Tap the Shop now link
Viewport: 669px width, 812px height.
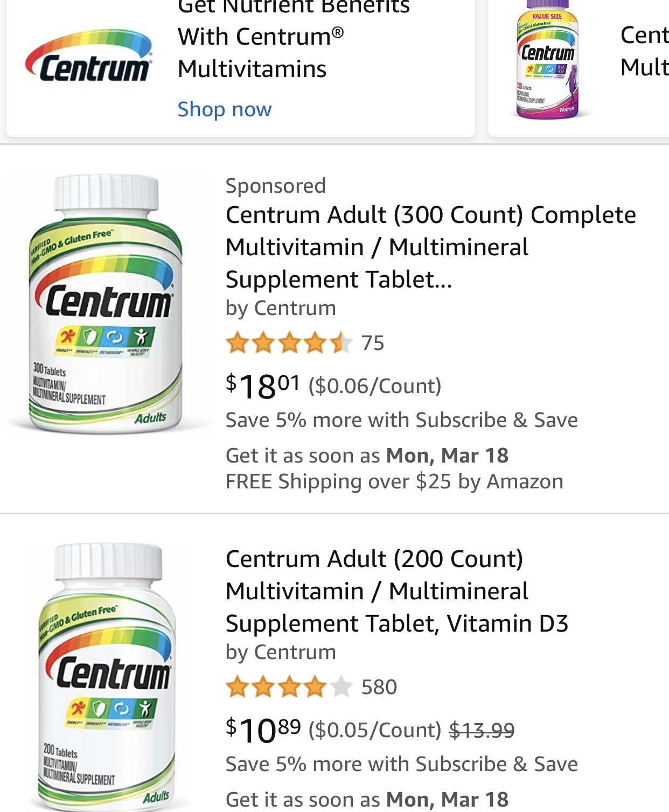225,109
